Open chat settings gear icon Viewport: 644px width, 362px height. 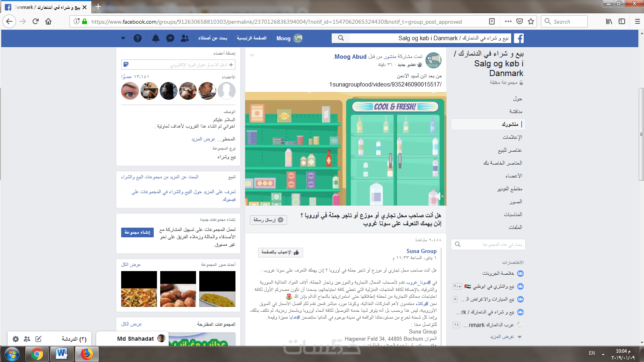(16, 339)
